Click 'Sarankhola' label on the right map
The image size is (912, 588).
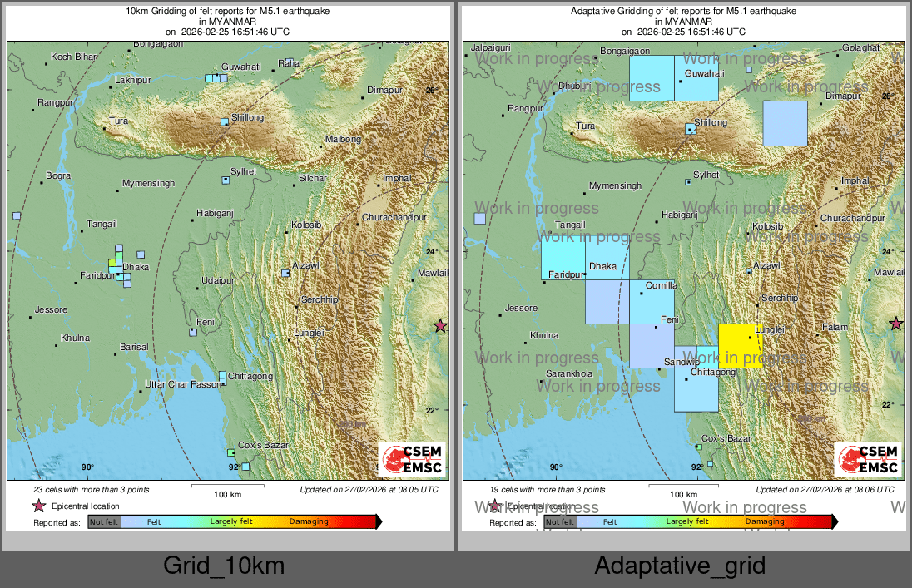click(x=569, y=374)
